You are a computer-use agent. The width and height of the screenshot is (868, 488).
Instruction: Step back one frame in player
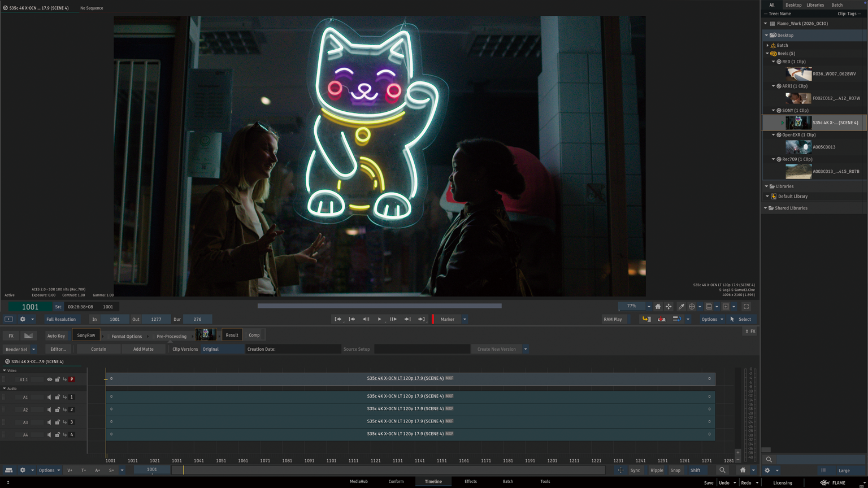[366, 319]
